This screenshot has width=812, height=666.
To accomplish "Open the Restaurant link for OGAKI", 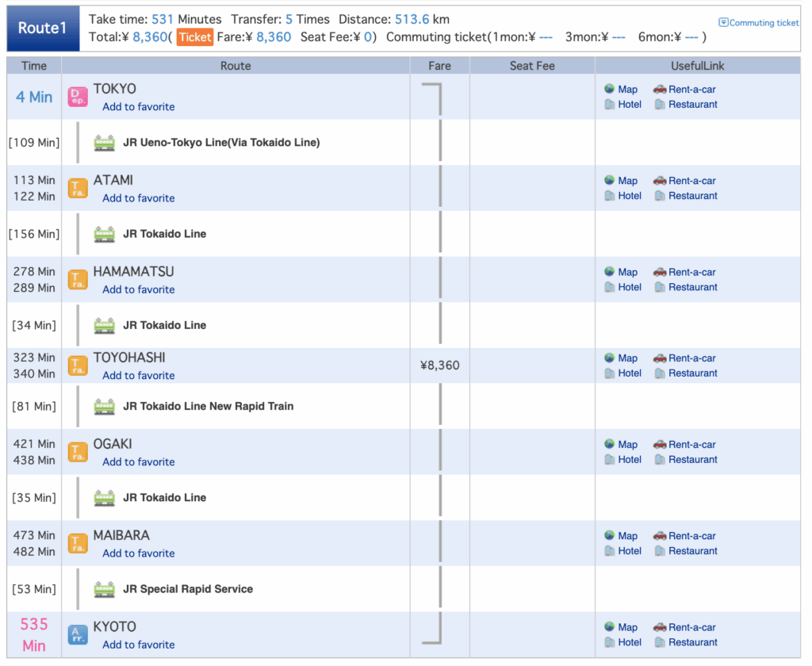I will click(x=693, y=459).
